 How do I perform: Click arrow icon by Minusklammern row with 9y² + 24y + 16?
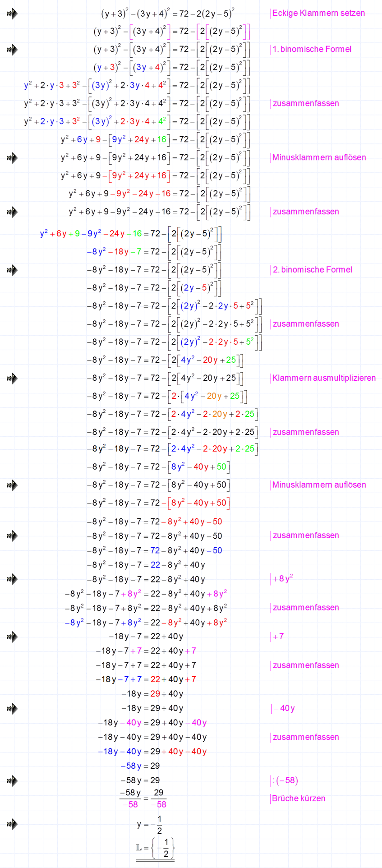(12, 157)
